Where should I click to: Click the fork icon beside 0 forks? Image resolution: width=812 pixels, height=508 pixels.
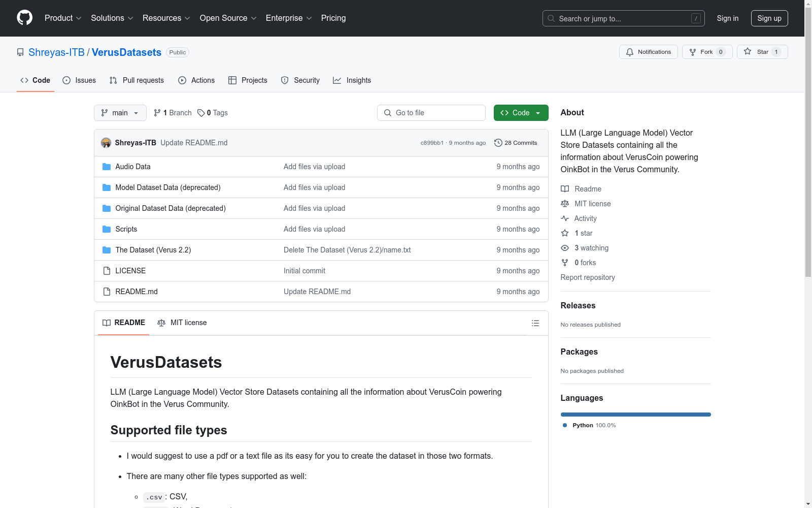tap(565, 263)
